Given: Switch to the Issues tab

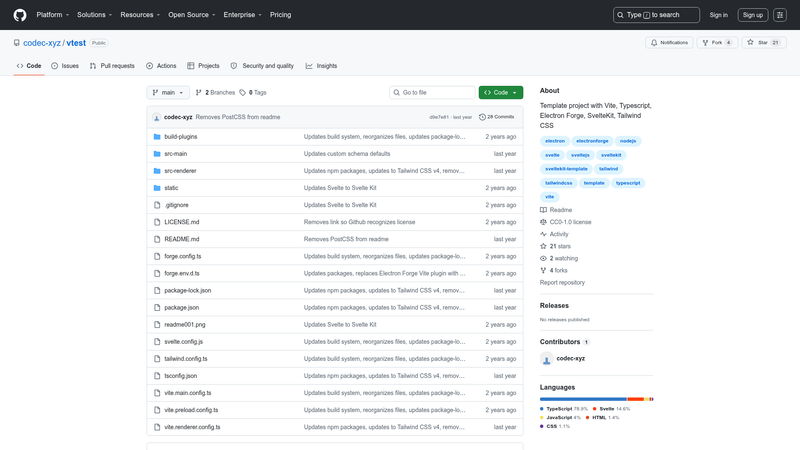Looking at the screenshot, I should tap(65, 66).
